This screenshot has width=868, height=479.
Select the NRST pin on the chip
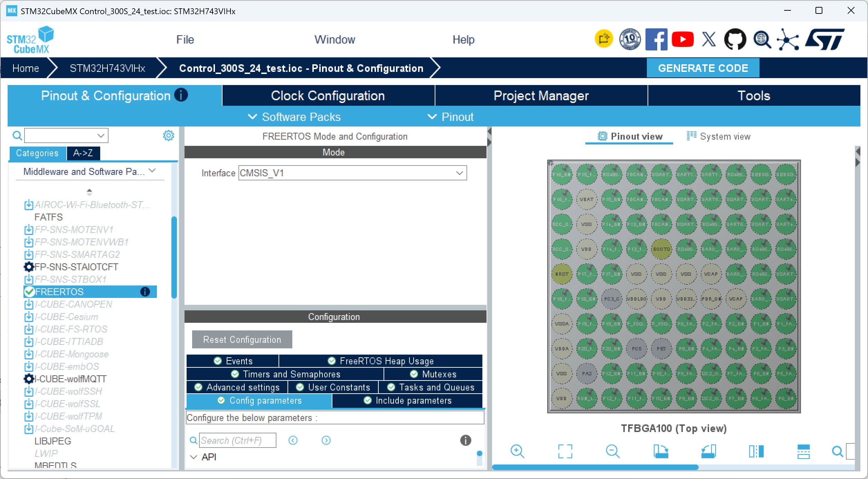click(562, 274)
